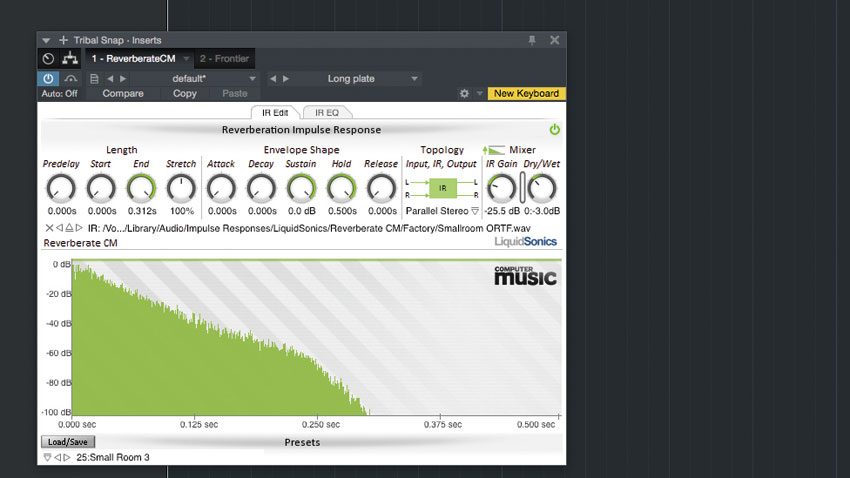850x478 pixels.
Task: Switch to the IR Edit tab
Action: tap(275, 113)
